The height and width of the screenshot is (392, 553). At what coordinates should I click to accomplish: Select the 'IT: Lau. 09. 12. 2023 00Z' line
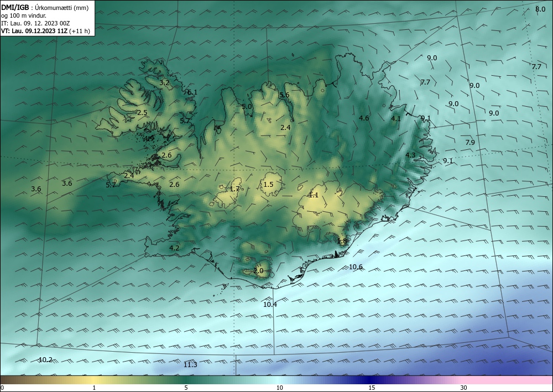(x=35, y=23)
